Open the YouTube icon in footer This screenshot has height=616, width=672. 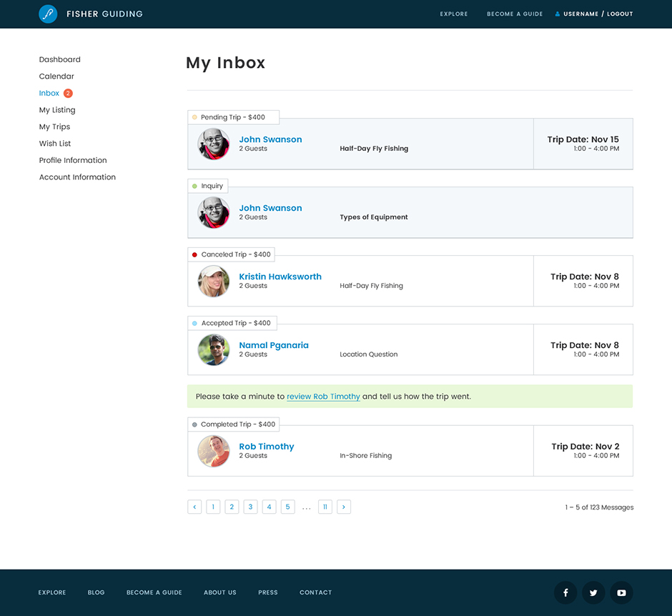tap(621, 592)
